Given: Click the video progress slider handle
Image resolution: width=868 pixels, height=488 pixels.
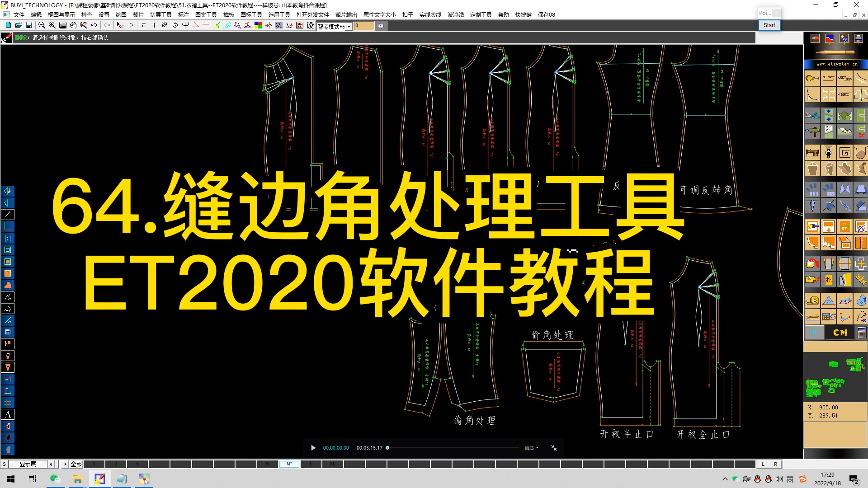Looking at the screenshot, I should 387,448.
